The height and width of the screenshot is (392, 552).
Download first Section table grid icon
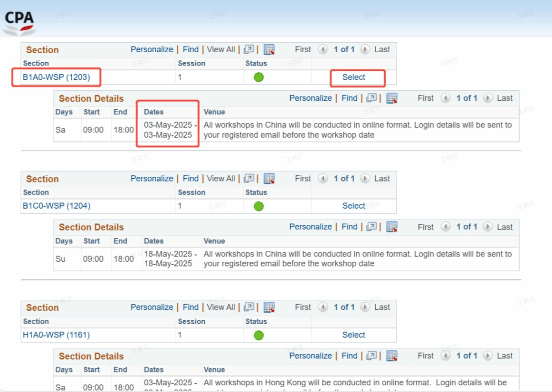point(269,49)
